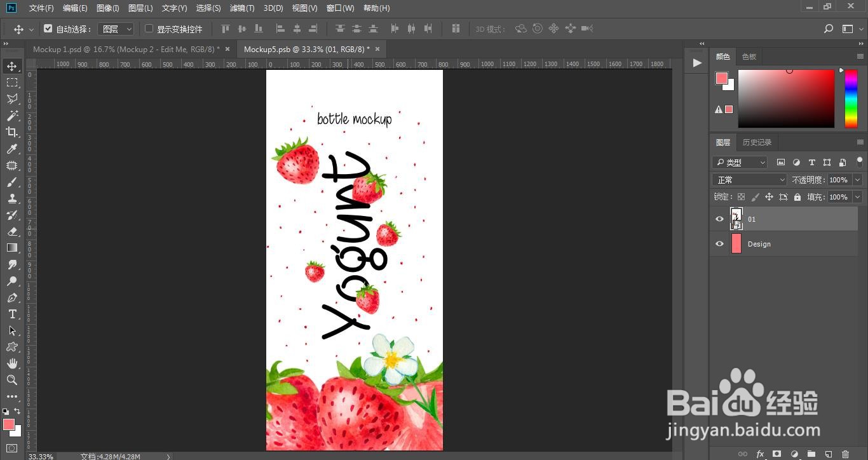Screen dimensions: 868x460
Task: Click the delete layer trash icon
Action: point(845,454)
